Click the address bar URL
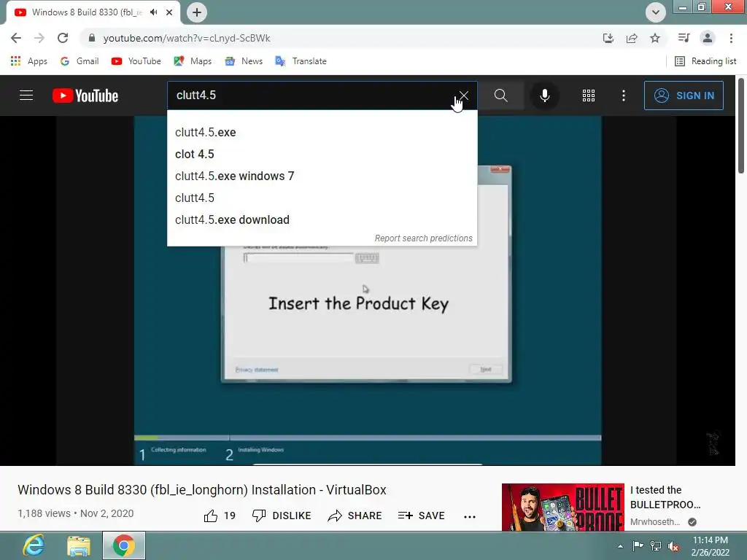 pyautogui.click(x=187, y=38)
